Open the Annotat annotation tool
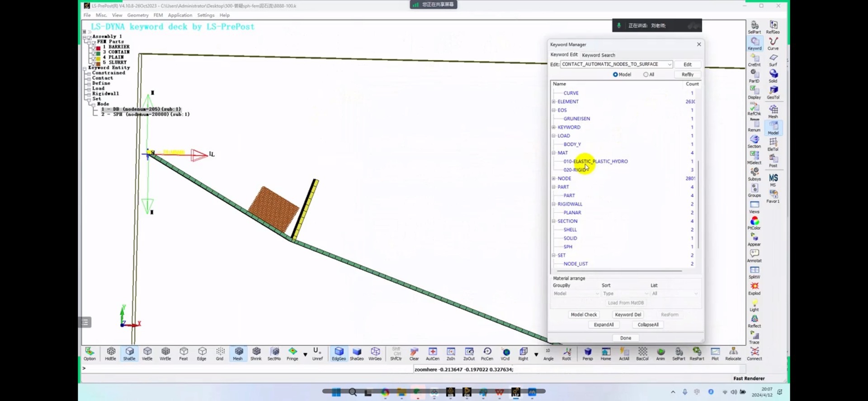Image resolution: width=868 pixels, height=401 pixels. (755, 256)
